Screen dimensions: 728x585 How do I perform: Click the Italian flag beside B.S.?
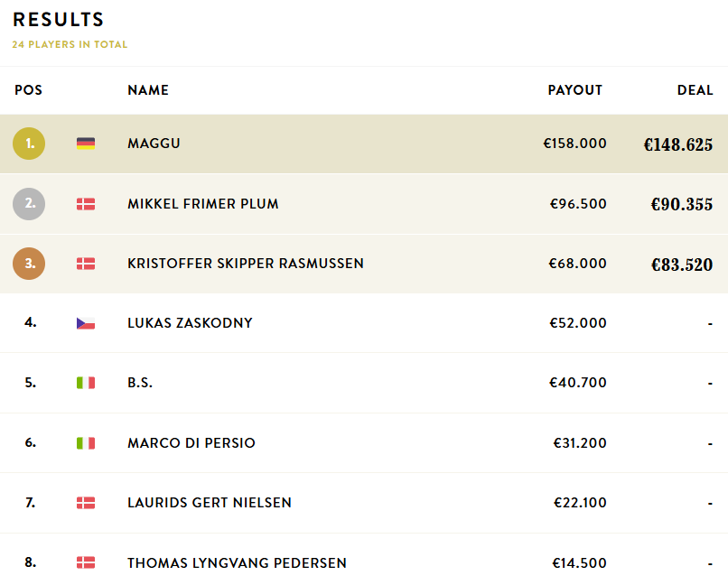point(86,383)
